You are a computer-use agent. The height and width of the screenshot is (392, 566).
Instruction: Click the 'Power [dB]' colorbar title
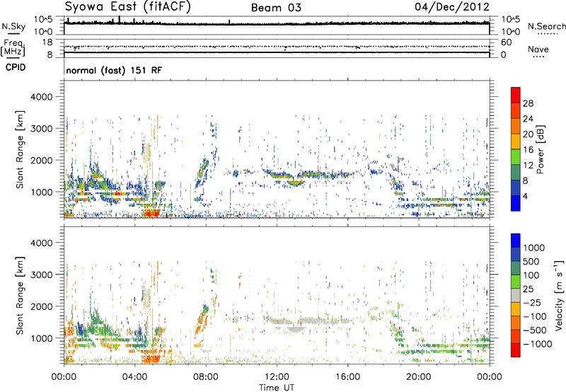point(541,149)
